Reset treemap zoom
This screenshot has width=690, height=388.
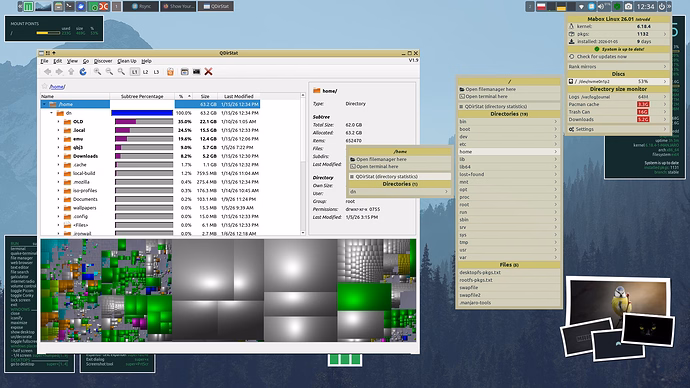[x=121, y=72]
